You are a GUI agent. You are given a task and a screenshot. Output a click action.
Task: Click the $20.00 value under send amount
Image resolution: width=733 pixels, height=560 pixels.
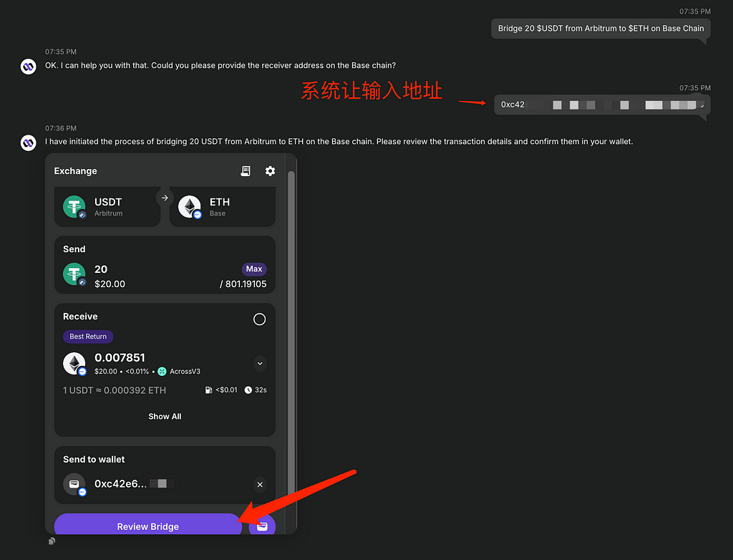(x=110, y=284)
